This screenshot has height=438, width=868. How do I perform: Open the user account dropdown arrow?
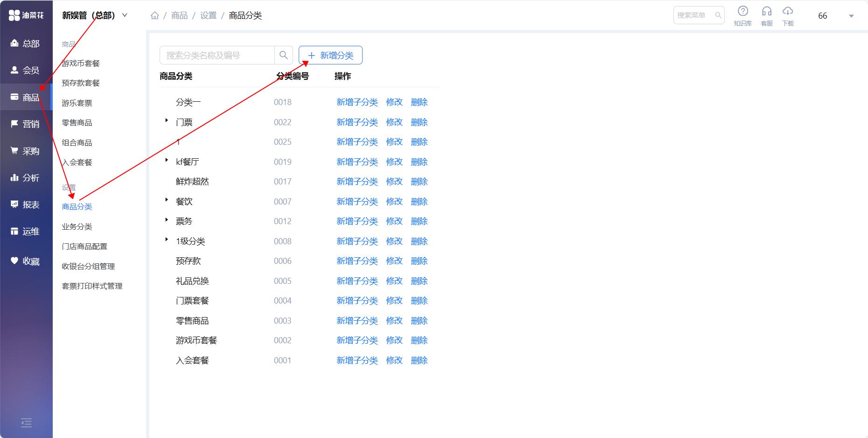pyautogui.click(x=851, y=16)
